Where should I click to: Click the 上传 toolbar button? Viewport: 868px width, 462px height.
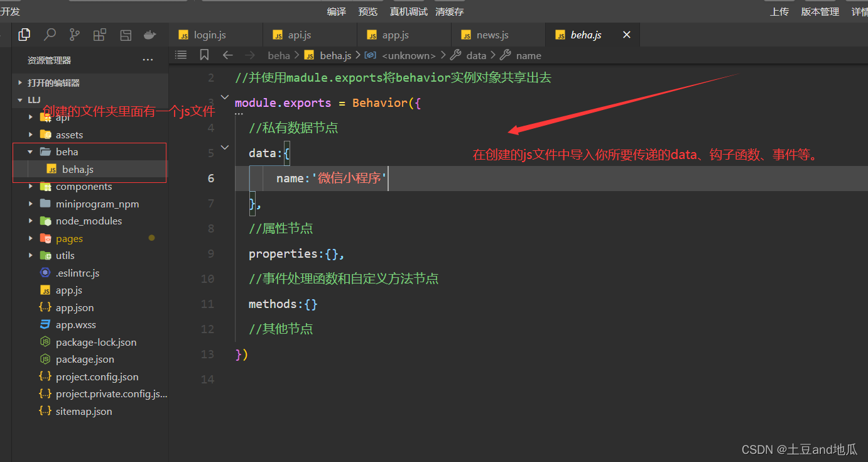click(779, 11)
